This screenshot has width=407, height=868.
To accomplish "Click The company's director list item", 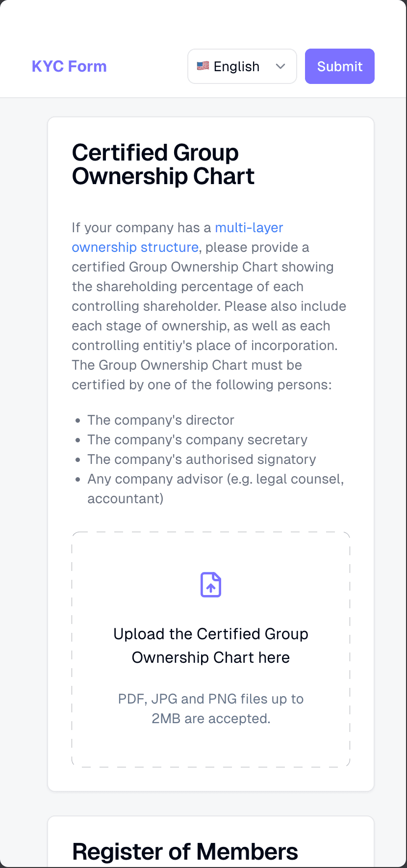I will click(161, 420).
